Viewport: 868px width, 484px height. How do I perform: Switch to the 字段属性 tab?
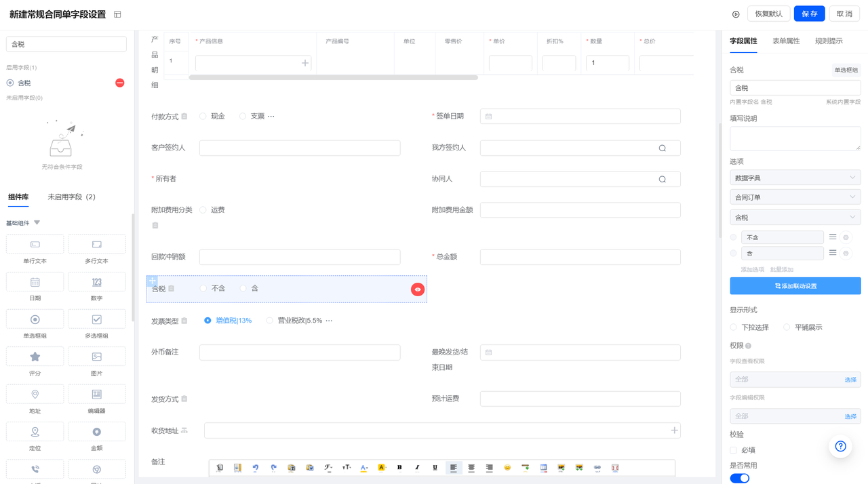pos(743,41)
